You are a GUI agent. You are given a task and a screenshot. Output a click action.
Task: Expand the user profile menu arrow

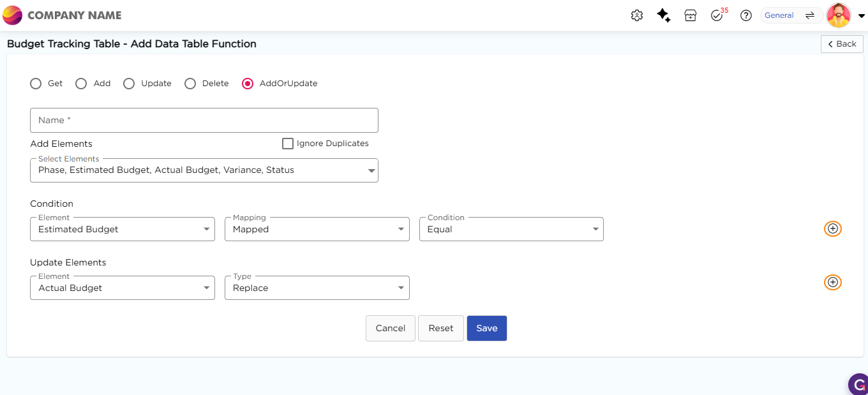861,16
